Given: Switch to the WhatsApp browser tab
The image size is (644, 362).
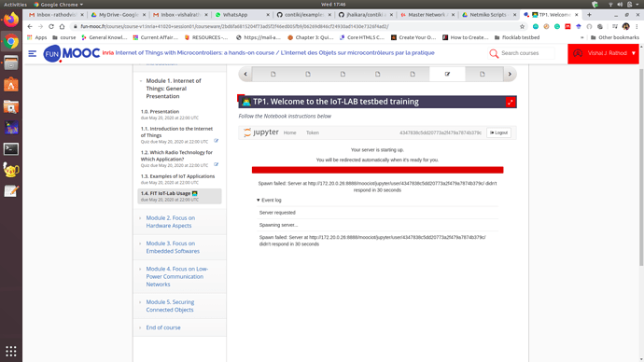Looking at the screenshot, I should 243,15.
